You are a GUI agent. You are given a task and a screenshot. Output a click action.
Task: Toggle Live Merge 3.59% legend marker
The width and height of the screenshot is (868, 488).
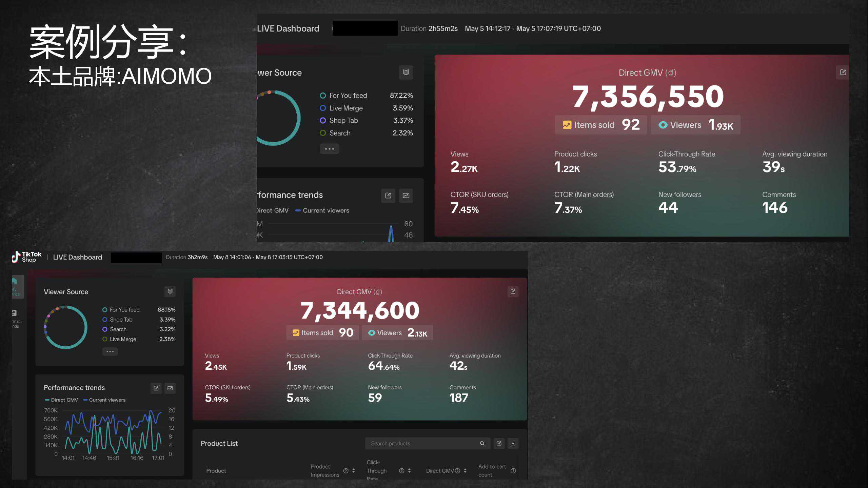(323, 108)
